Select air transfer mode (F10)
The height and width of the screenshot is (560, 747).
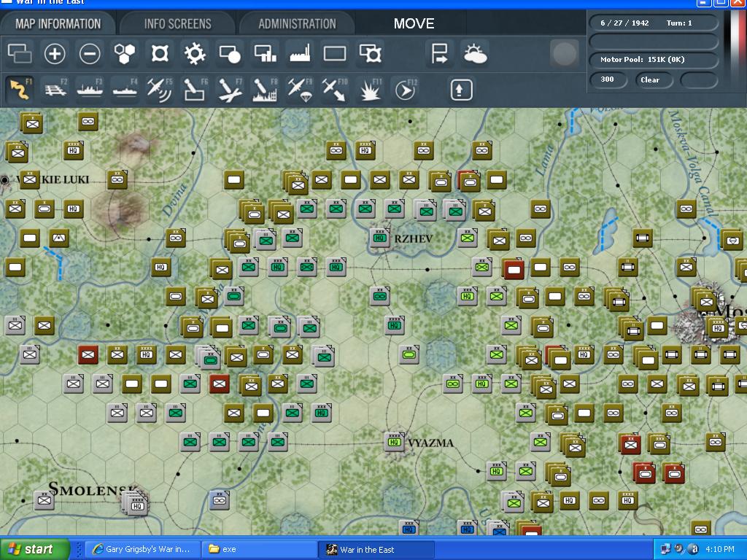tap(334, 90)
